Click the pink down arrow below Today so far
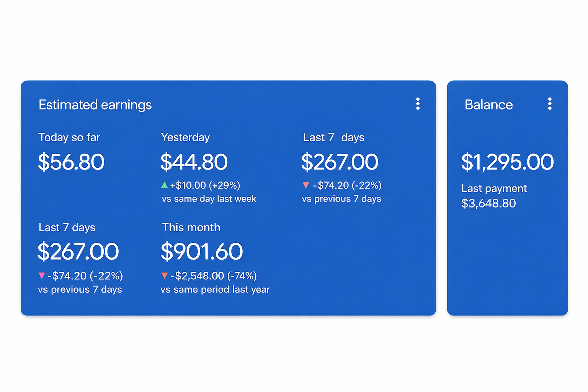This screenshot has height=392, width=588. (42, 276)
